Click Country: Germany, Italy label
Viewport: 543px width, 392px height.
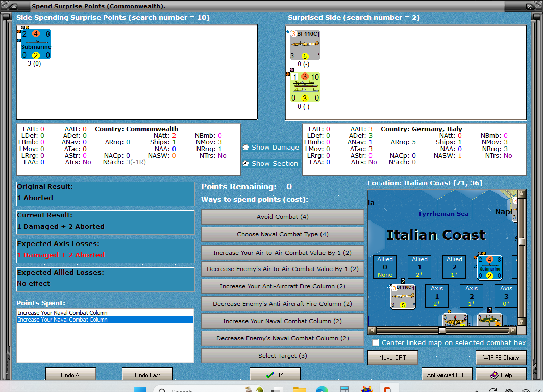pos(422,129)
